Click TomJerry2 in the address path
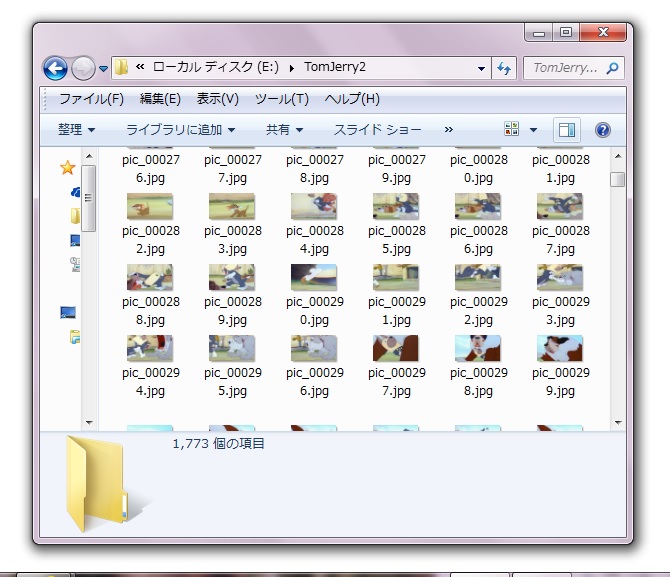Screen dimensions: 670x577 (x=335, y=67)
